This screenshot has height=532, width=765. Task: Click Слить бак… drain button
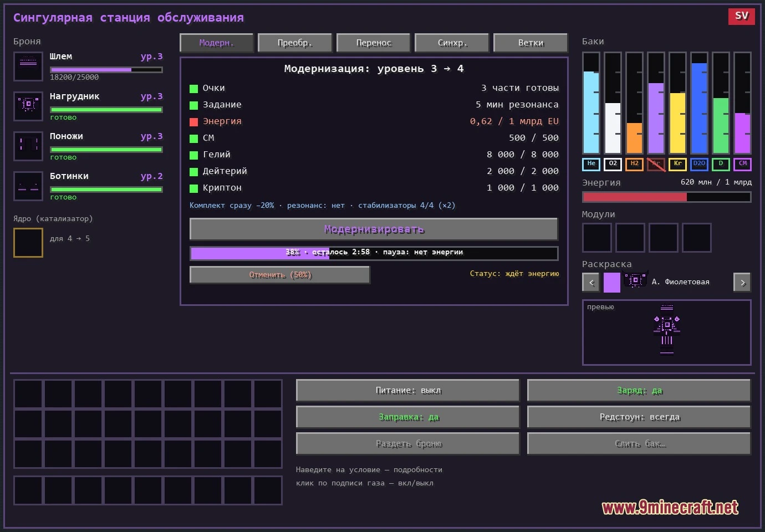click(639, 443)
